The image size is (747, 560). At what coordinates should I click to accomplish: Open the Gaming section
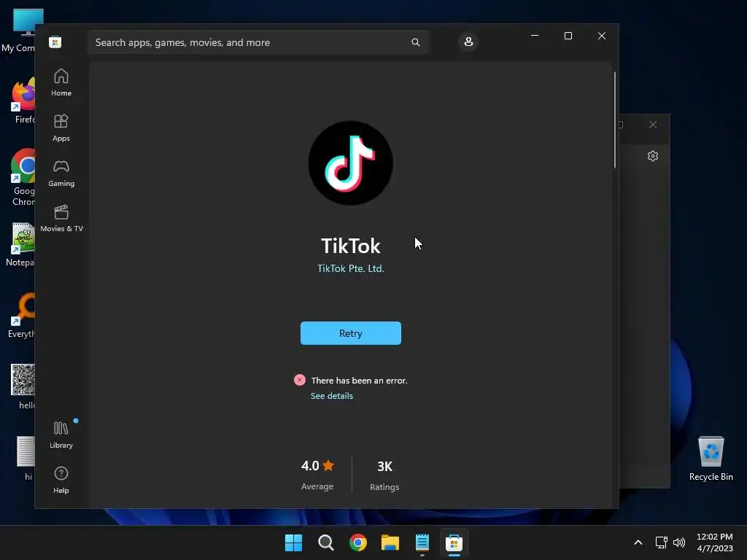coord(61,174)
